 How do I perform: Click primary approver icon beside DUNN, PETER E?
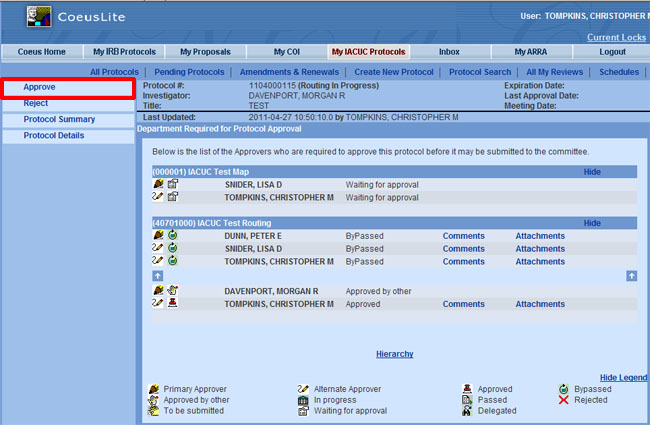pyautogui.click(x=158, y=235)
